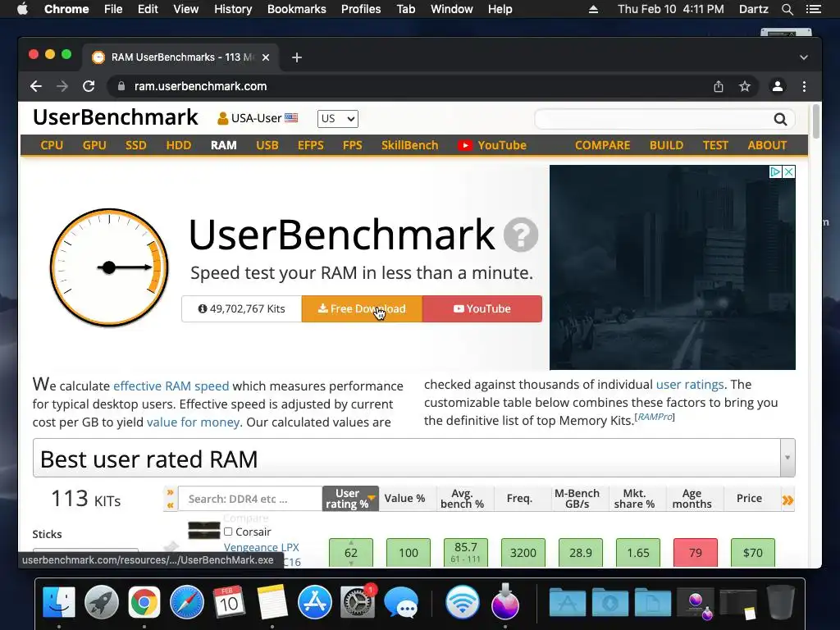Open Finder from the dock
The image size is (840, 630).
[x=59, y=602]
